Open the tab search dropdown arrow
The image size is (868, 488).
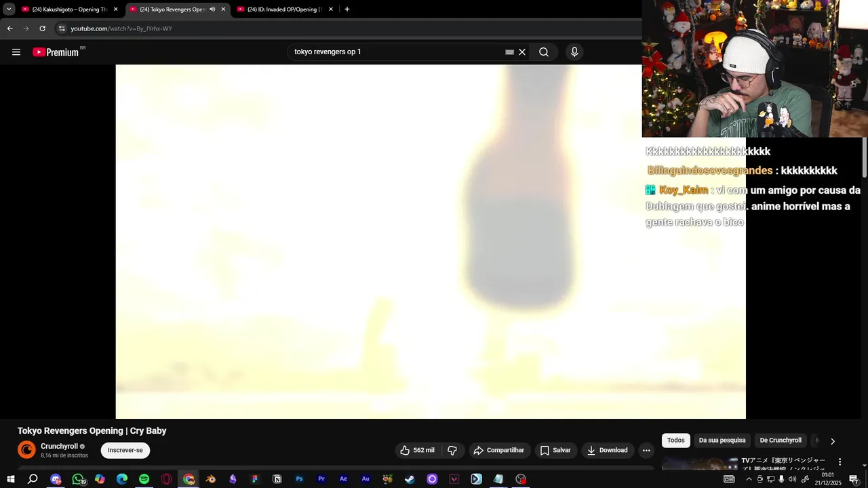(9, 9)
